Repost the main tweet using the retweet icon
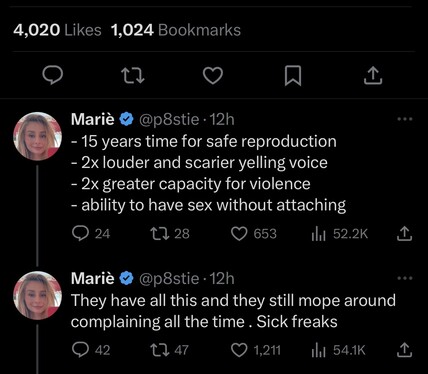Image resolution: width=428 pixels, height=374 pixels. click(x=132, y=76)
